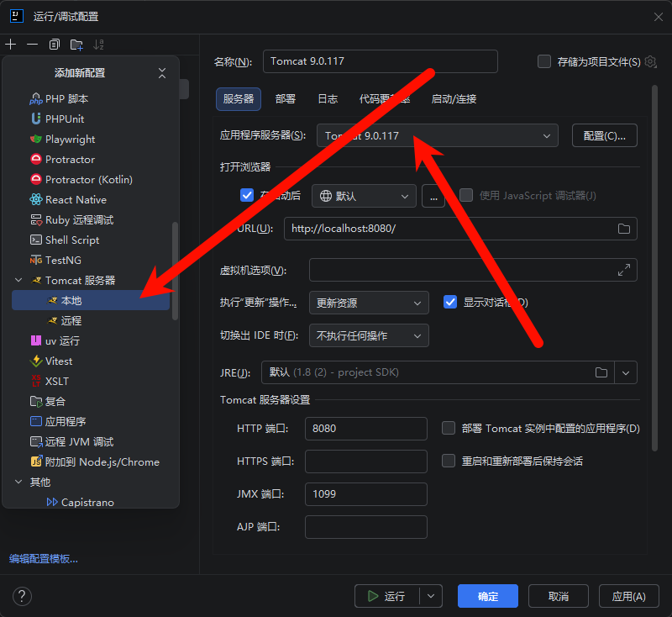Open the 切换出 IDE 时 dropdown
The image size is (672, 617).
(x=369, y=335)
